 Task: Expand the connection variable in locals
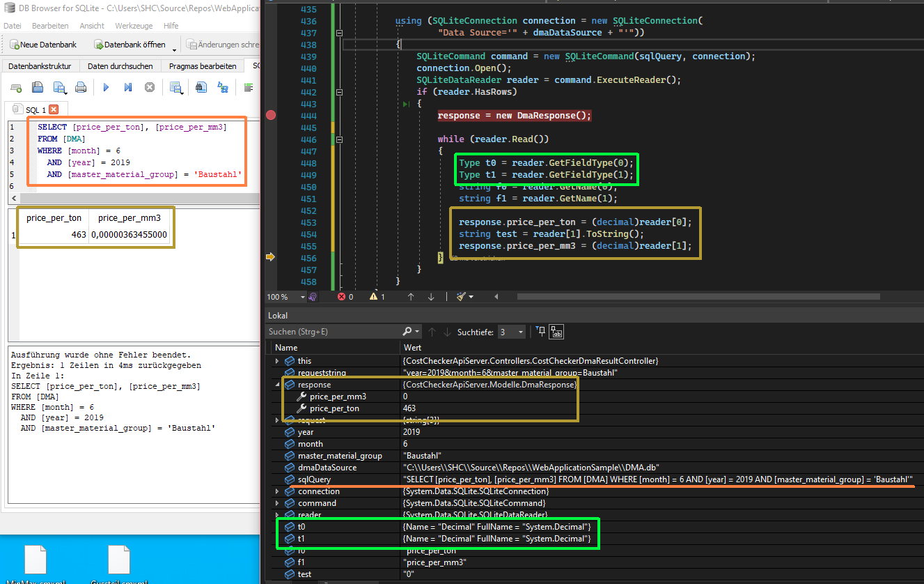point(277,491)
